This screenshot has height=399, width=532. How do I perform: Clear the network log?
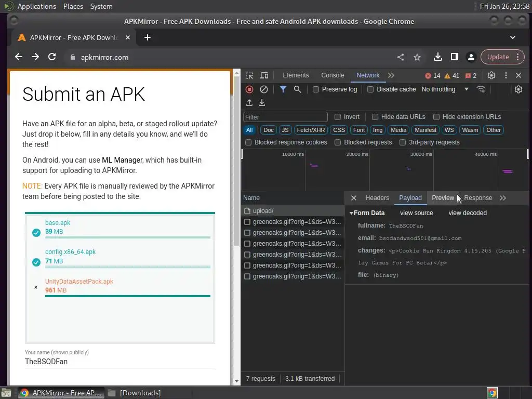[x=263, y=89]
